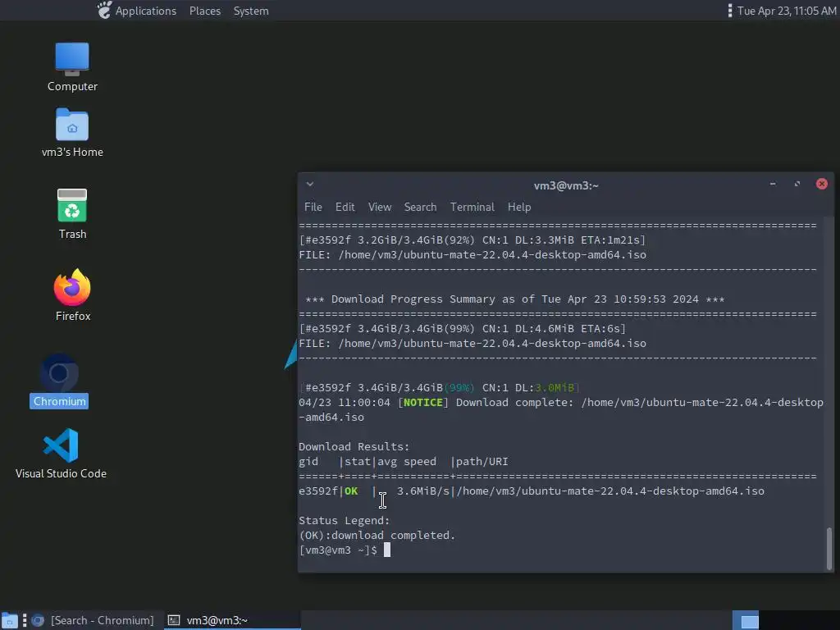Click '(OK):download completed.' text
Viewport: 840px width, 630px height.
(377, 535)
